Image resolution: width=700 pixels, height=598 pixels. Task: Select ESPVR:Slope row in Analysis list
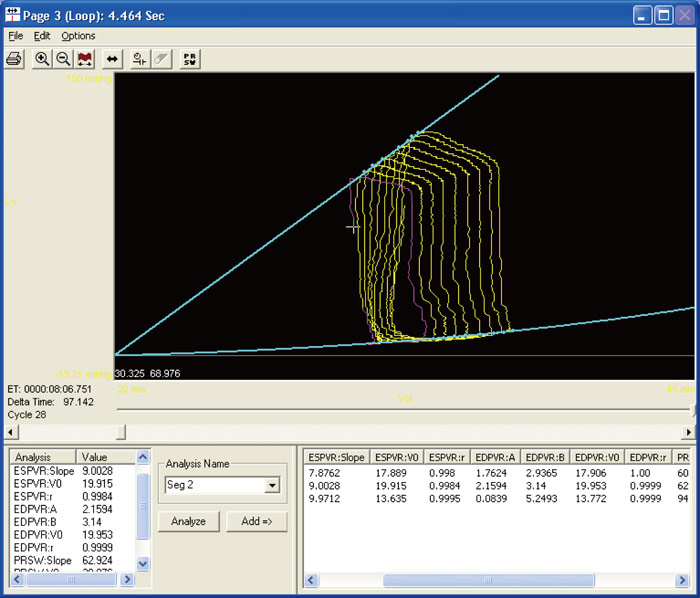(x=73, y=471)
